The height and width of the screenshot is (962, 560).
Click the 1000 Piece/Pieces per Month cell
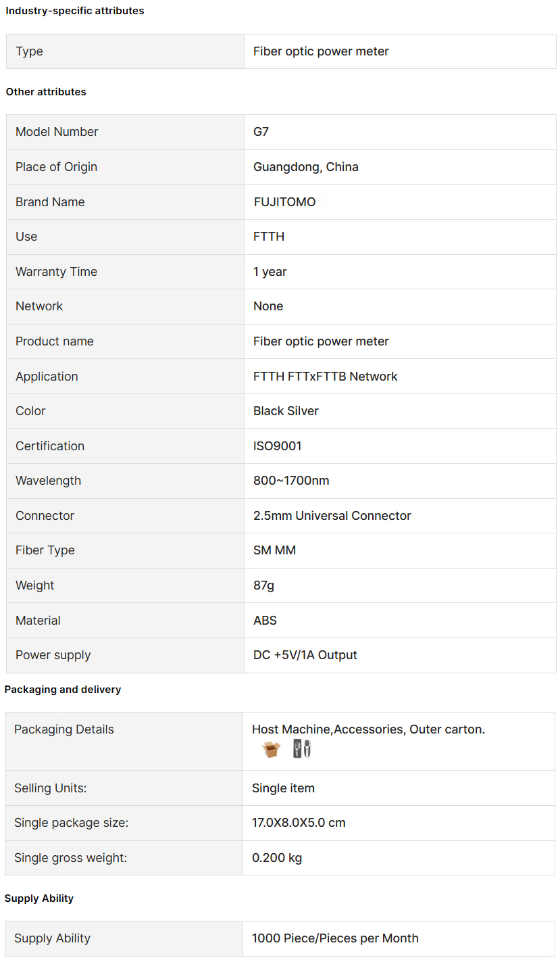(x=399, y=938)
